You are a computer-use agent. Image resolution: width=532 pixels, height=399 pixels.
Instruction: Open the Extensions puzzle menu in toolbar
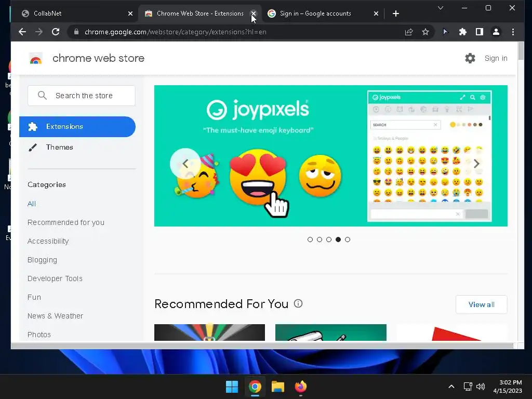click(x=463, y=32)
